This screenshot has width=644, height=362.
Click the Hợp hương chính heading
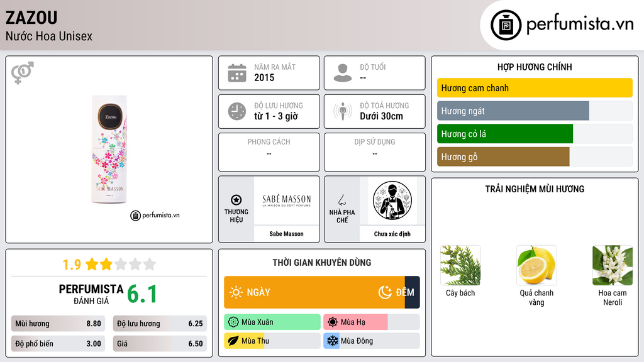point(535,67)
